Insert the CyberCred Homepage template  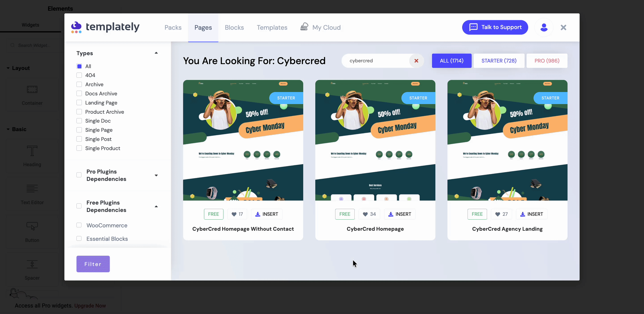coord(400,214)
